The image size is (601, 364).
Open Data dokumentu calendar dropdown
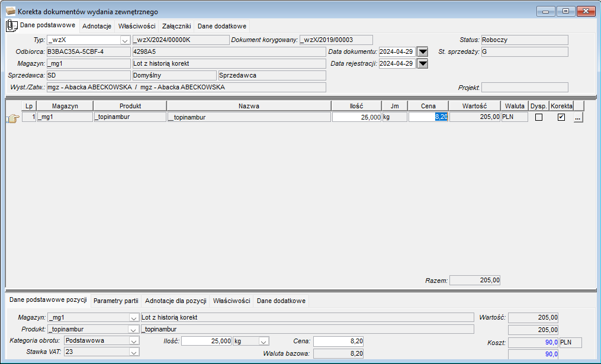point(422,51)
